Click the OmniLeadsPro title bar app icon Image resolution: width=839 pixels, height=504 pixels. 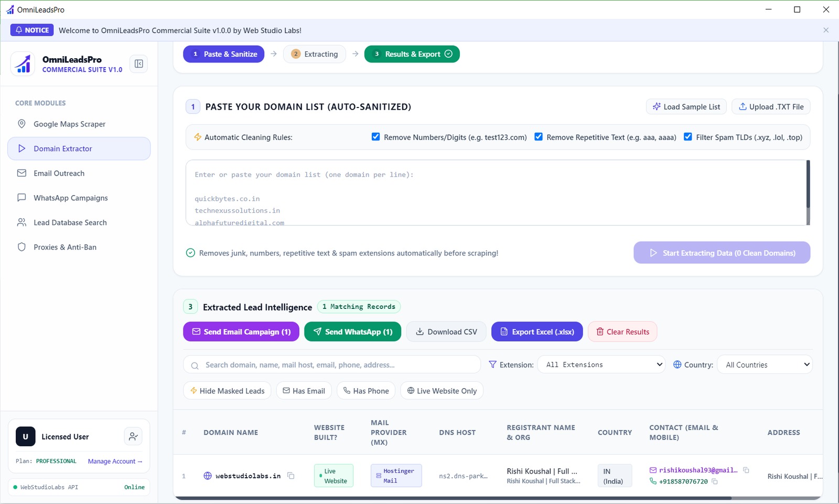point(10,9)
